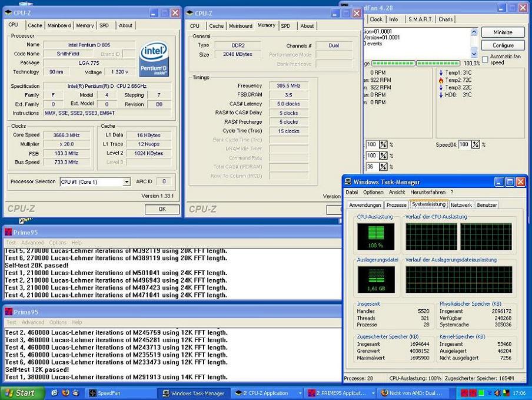This screenshot has width=532, height=400.
Task: Click the Temp2 flame icon in SpeedFan
Action: (441, 80)
